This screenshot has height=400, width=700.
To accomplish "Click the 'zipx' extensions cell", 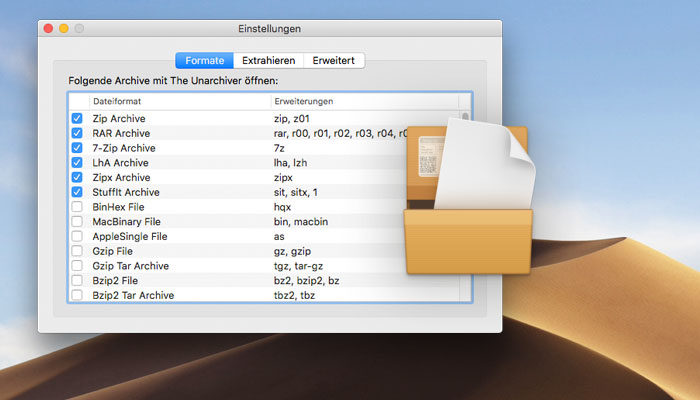I will click(x=283, y=178).
